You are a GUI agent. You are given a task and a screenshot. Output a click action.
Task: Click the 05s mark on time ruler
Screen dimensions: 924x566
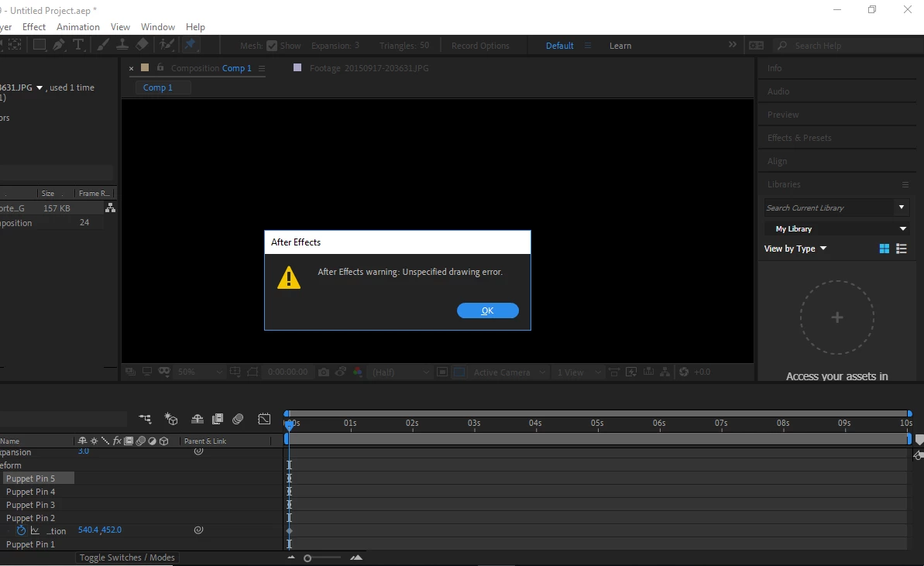click(x=597, y=424)
